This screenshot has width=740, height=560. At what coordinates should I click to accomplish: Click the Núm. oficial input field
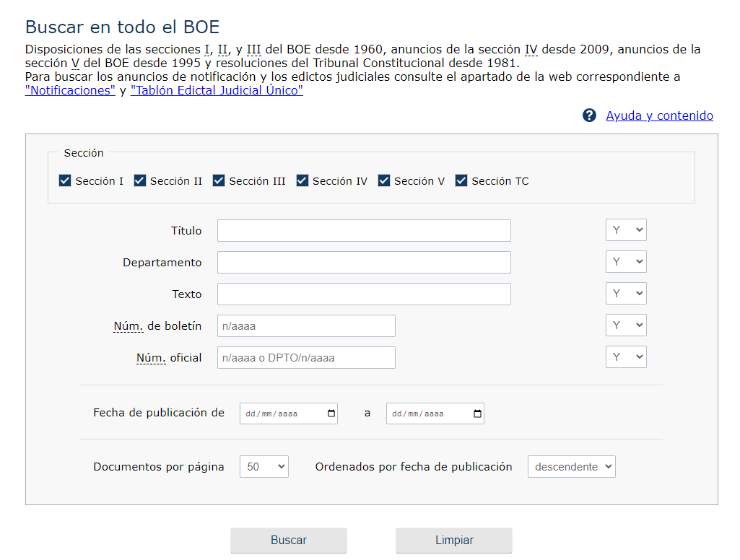pos(306,358)
